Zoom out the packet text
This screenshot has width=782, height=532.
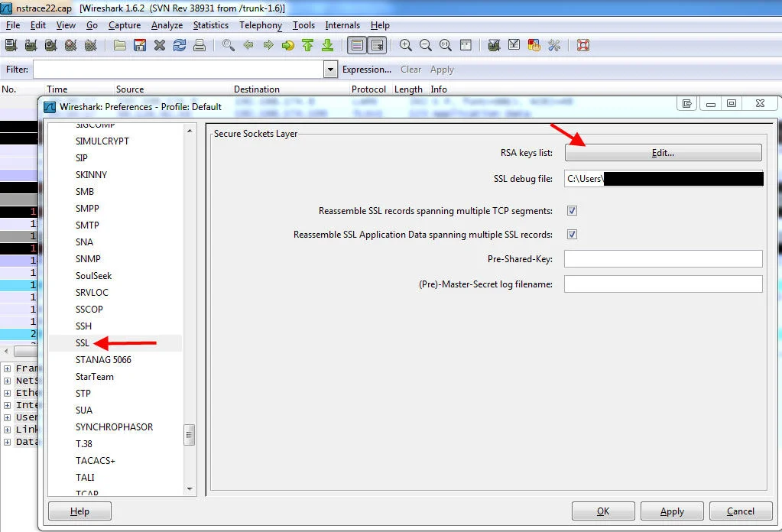coord(426,45)
